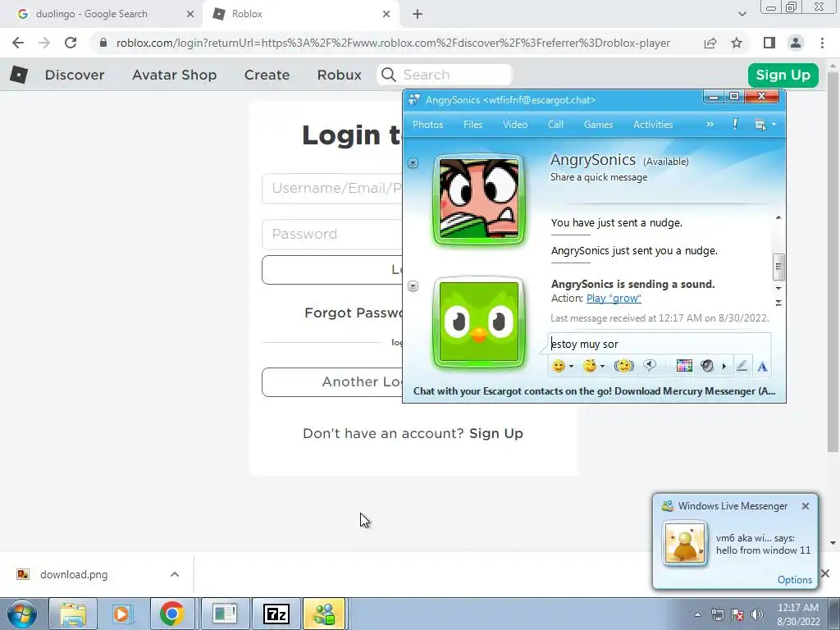Open the font A text formatting button
Screen dimensions: 840x630
tap(762, 367)
